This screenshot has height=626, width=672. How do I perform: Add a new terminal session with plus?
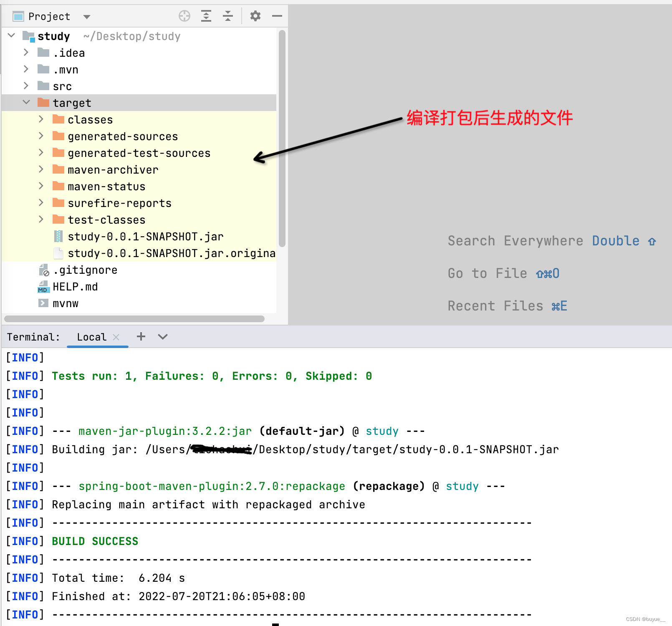[x=141, y=336]
